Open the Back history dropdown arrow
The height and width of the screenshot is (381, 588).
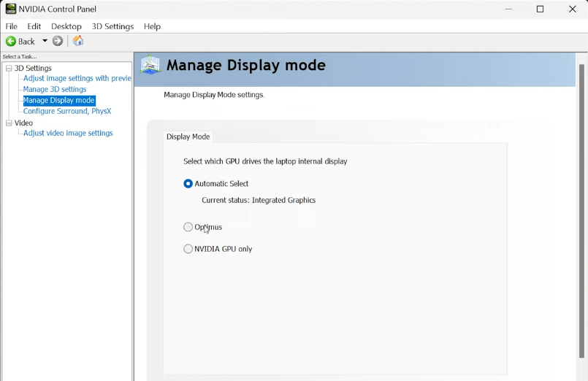(x=45, y=42)
